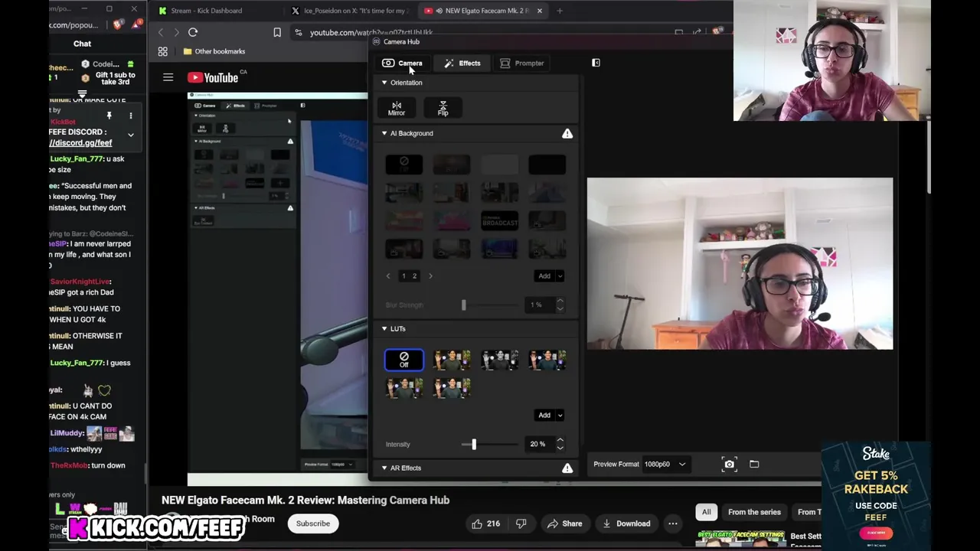Select the NVIDIA Broadcast background thumbnail
The height and width of the screenshot is (551, 980).
pyautogui.click(x=500, y=221)
